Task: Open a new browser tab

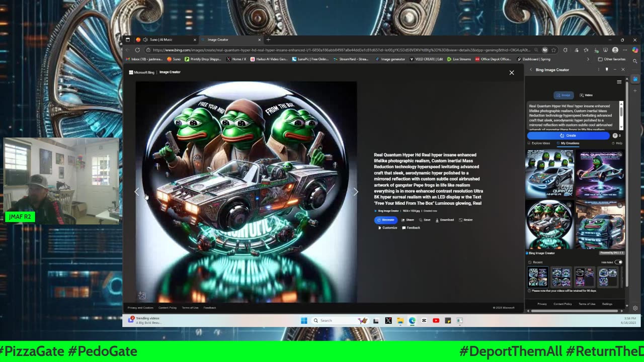Action: tap(268, 40)
